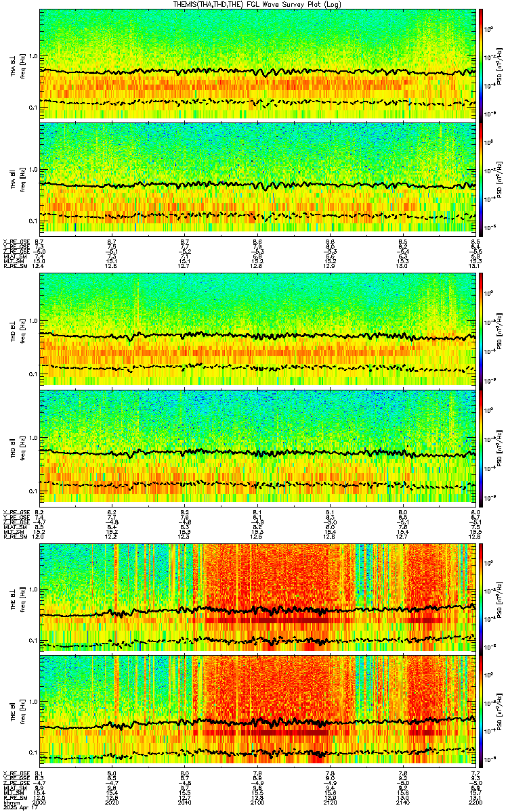Click R_RE_SM row label under THE panels
This screenshot has height=812, width=508.
(15, 796)
